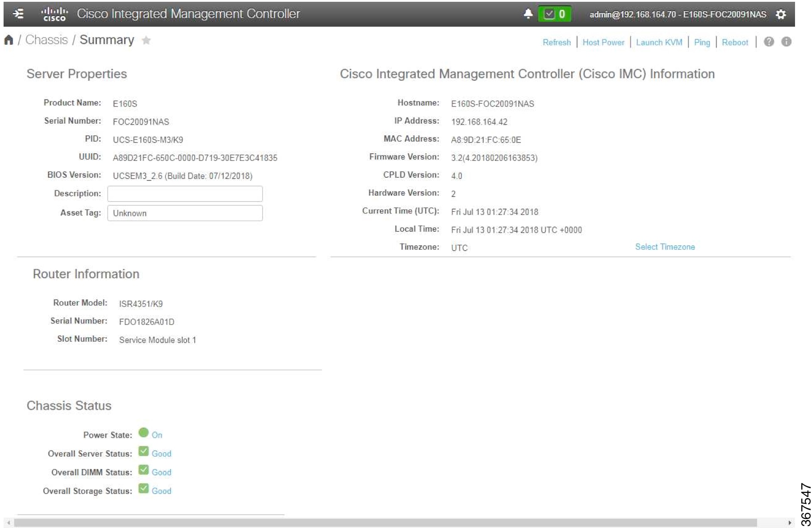Image resolution: width=812 pixels, height=528 pixels.
Task: Open the admin settings gear
Action: 781,14
